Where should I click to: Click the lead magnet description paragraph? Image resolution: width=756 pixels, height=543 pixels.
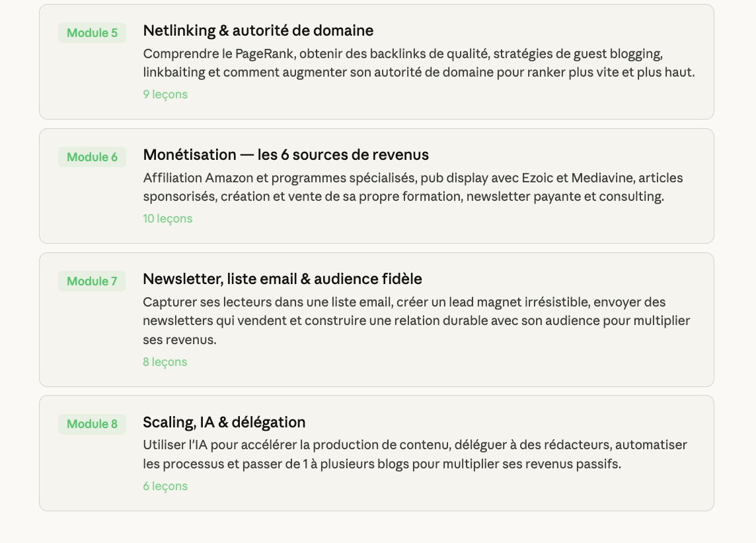pos(416,320)
